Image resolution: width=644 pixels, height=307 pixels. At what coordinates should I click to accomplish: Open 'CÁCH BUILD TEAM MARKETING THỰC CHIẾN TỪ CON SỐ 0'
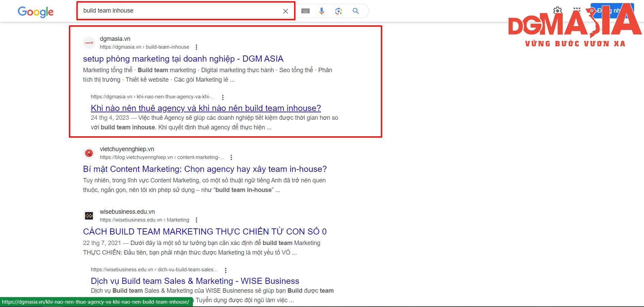pos(205,232)
